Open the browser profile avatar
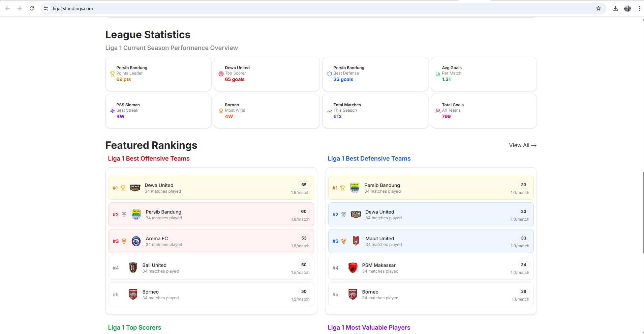The height and width of the screenshot is (334, 644). click(627, 8)
